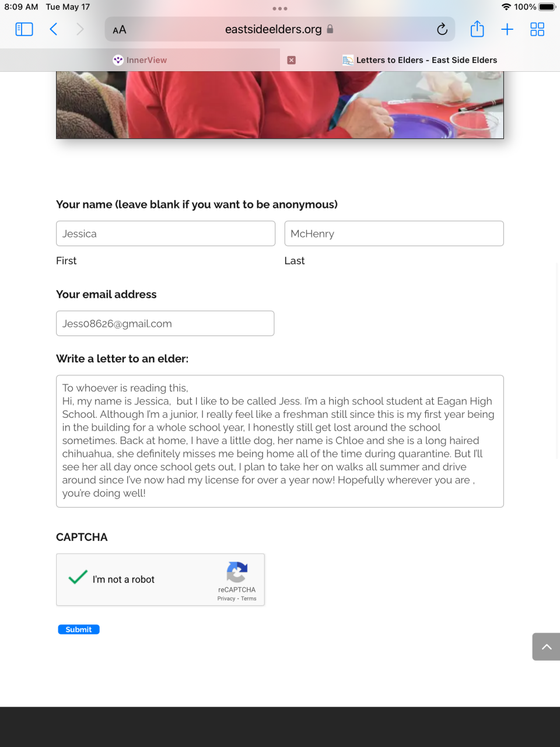The image size is (560, 747).
Task: Open the Safari sidebar panel
Action: tap(24, 29)
